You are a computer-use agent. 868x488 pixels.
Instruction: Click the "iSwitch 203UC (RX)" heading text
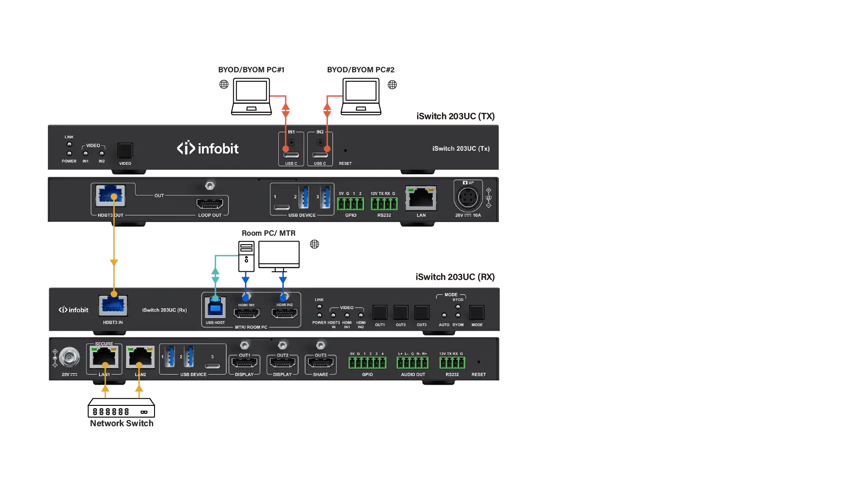click(455, 277)
